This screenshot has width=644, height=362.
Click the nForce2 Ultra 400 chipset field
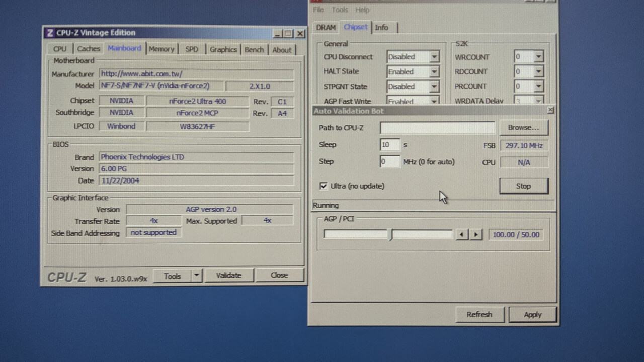197,101
